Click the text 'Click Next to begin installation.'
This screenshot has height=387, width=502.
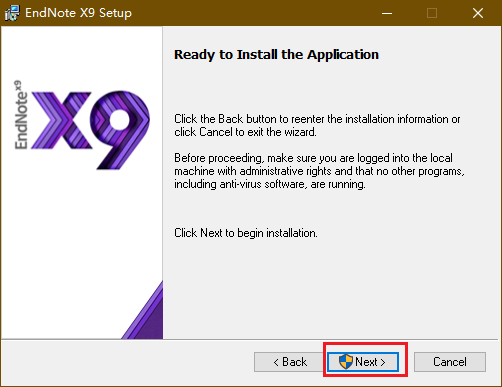[246, 233]
